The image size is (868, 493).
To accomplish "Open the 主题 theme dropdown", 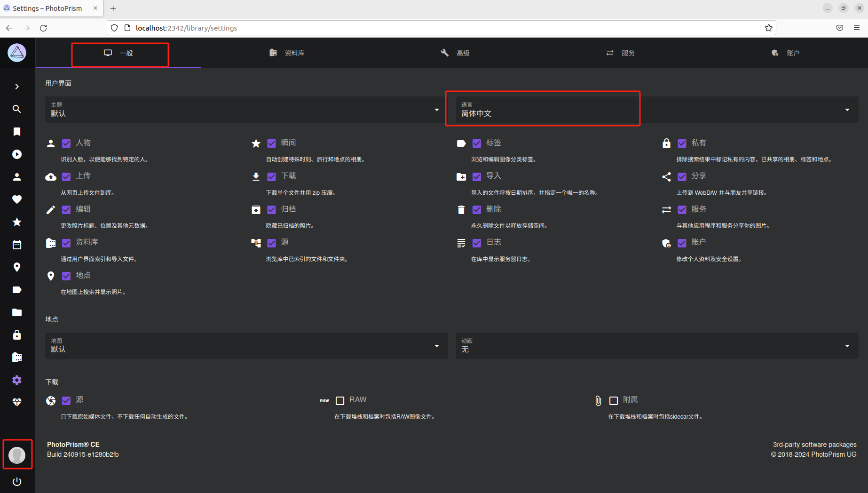I will (x=246, y=110).
